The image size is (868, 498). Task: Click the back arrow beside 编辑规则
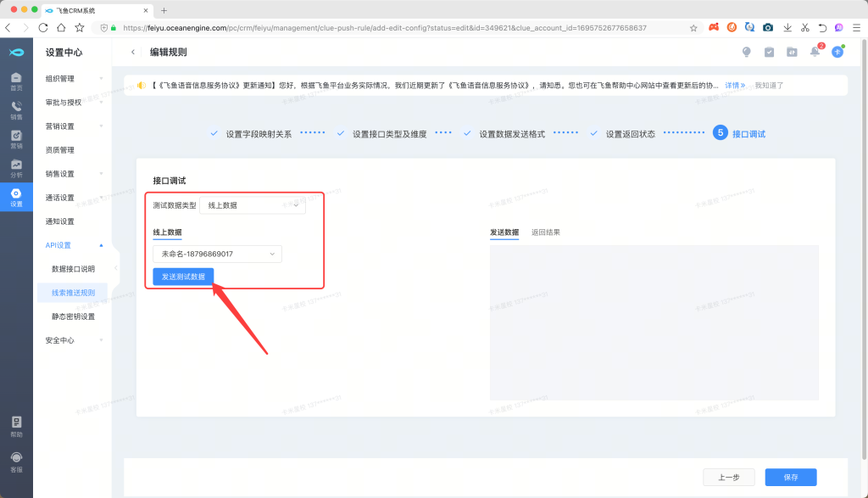[133, 52]
